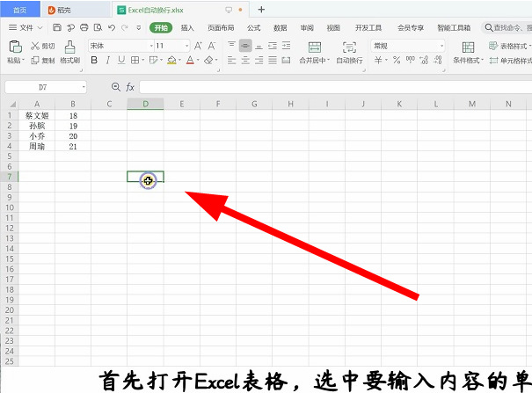Add a new document tab with plus
Viewport: 532px width, 393px height.
click(261, 10)
